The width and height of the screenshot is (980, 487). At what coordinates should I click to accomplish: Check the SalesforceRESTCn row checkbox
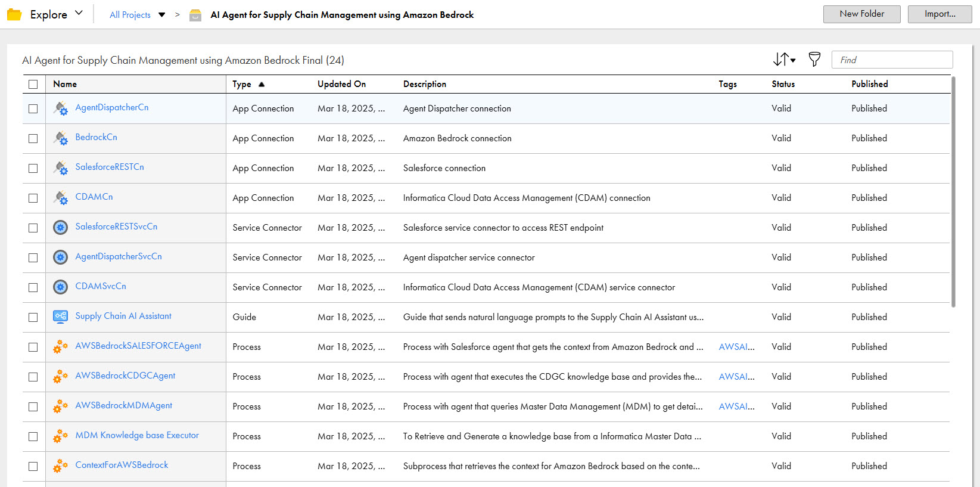click(x=33, y=168)
